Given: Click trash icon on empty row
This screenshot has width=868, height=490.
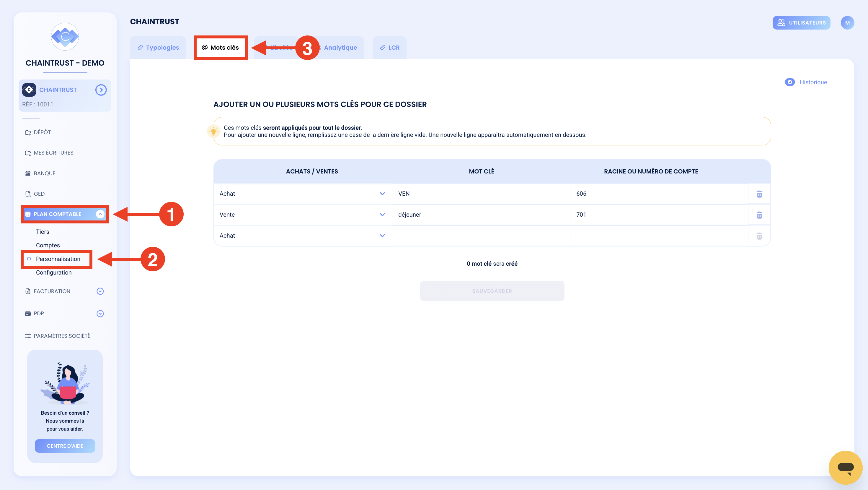Looking at the screenshot, I should pyautogui.click(x=759, y=236).
